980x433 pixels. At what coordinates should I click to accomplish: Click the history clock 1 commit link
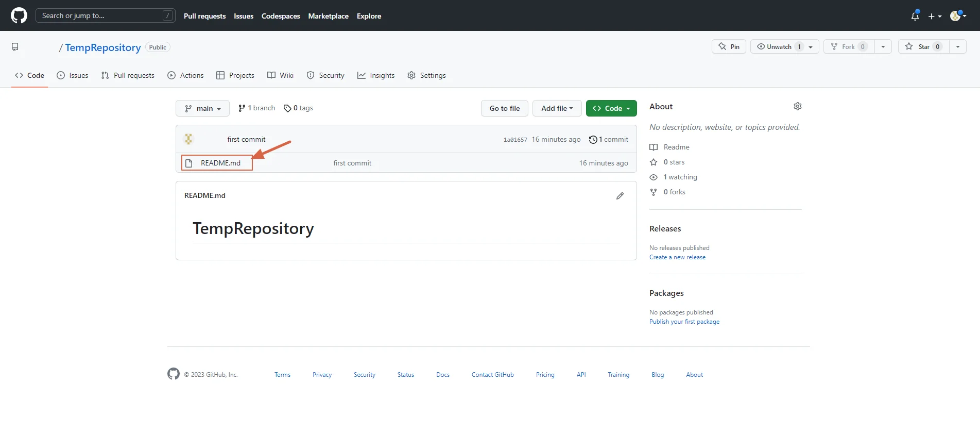(609, 139)
